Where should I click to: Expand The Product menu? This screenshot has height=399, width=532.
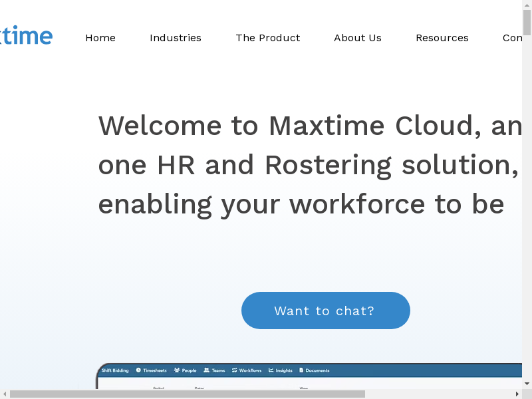click(x=268, y=38)
